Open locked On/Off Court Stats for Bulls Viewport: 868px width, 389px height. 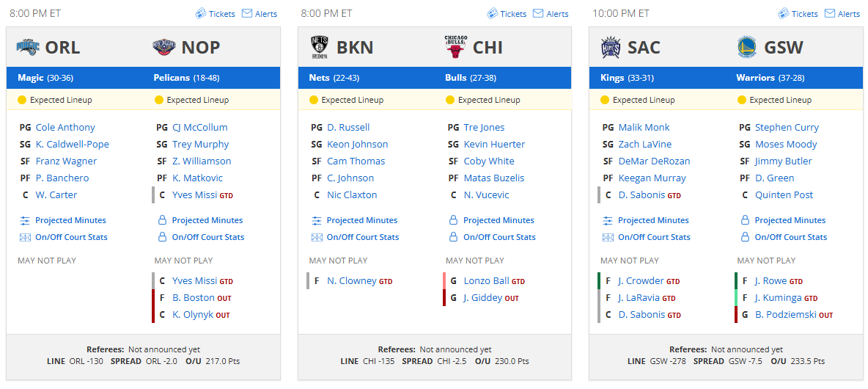pyautogui.click(x=493, y=237)
